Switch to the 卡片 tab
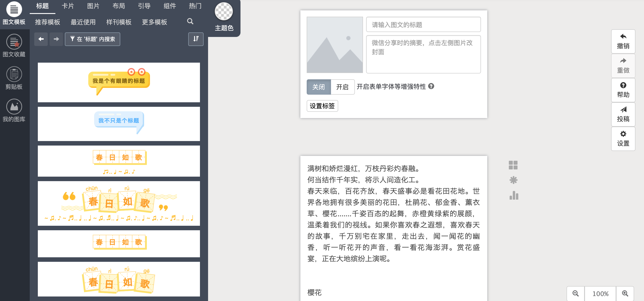This screenshot has width=644, height=301. point(68,6)
